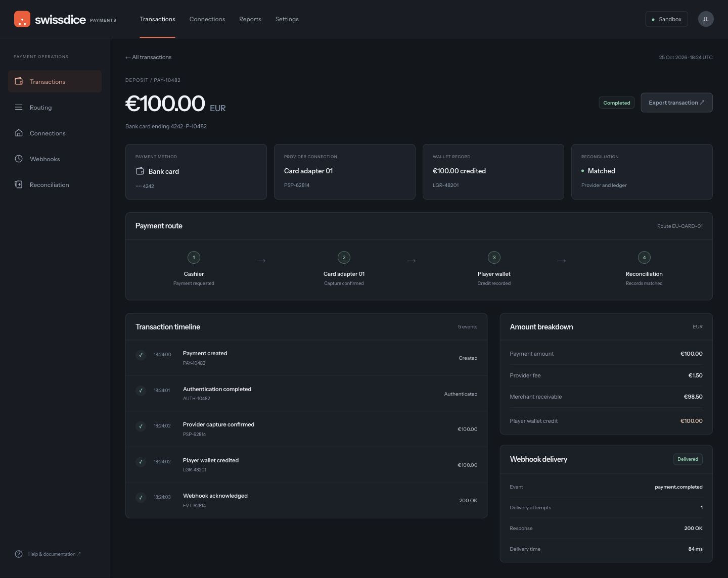The image size is (728, 578).
Task: Switch to the Connections top tab
Action: [x=207, y=19]
